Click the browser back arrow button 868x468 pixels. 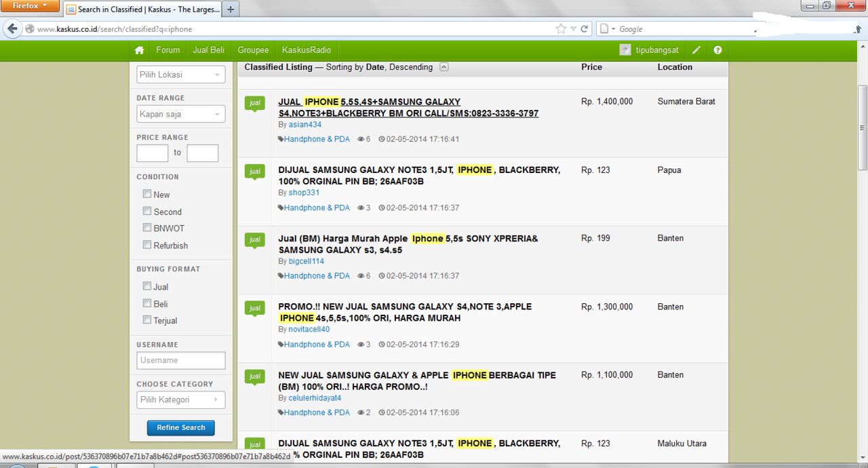[x=12, y=29]
